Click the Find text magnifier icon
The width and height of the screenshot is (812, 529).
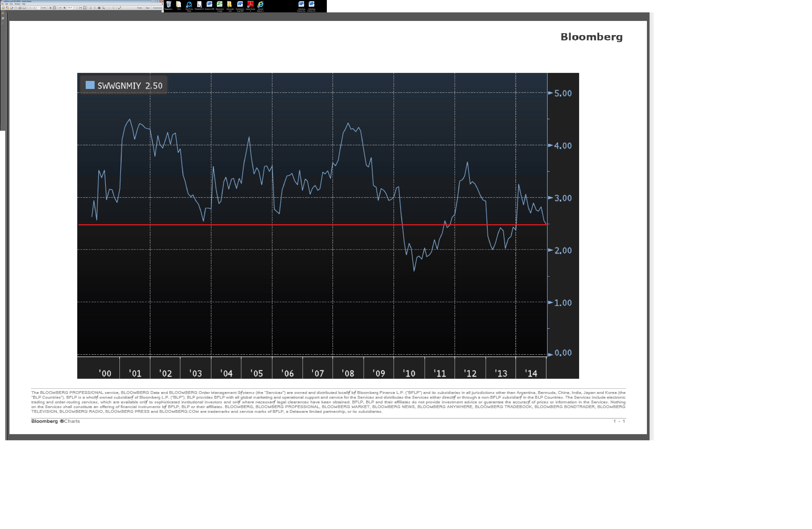(x=103, y=8)
